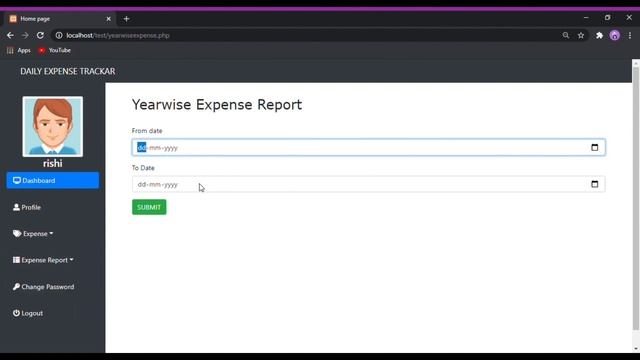Reload the page with the refresh icon

[x=40, y=36]
